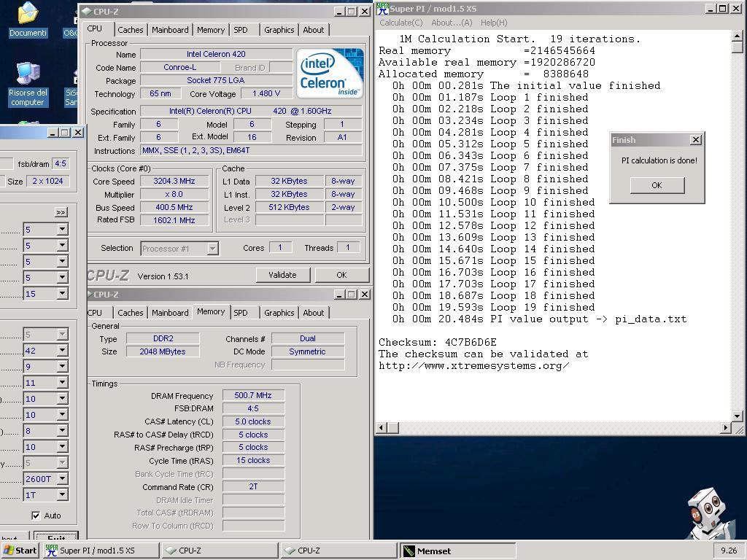Click the xtremesystems.org URL text
747x560 pixels.
pyautogui.click(x=473, y=366)
